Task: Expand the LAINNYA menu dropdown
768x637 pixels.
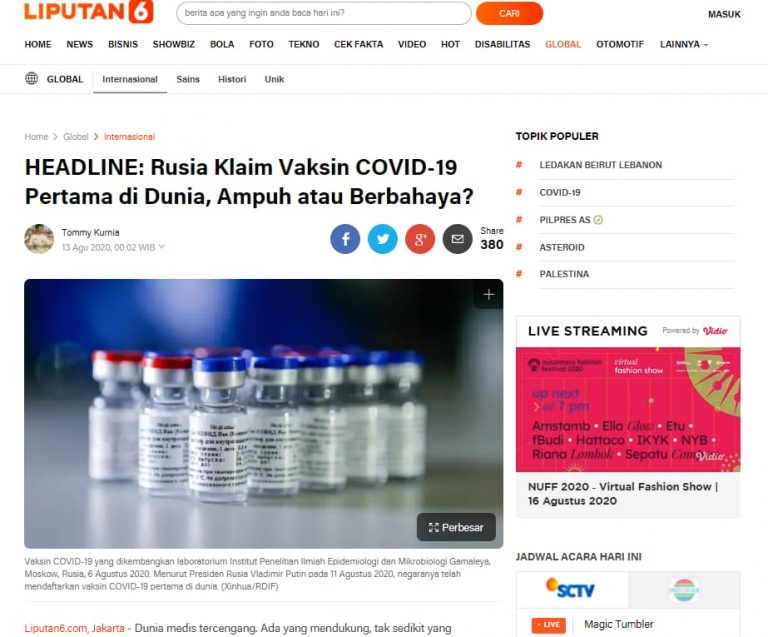Action: (684, 44)
